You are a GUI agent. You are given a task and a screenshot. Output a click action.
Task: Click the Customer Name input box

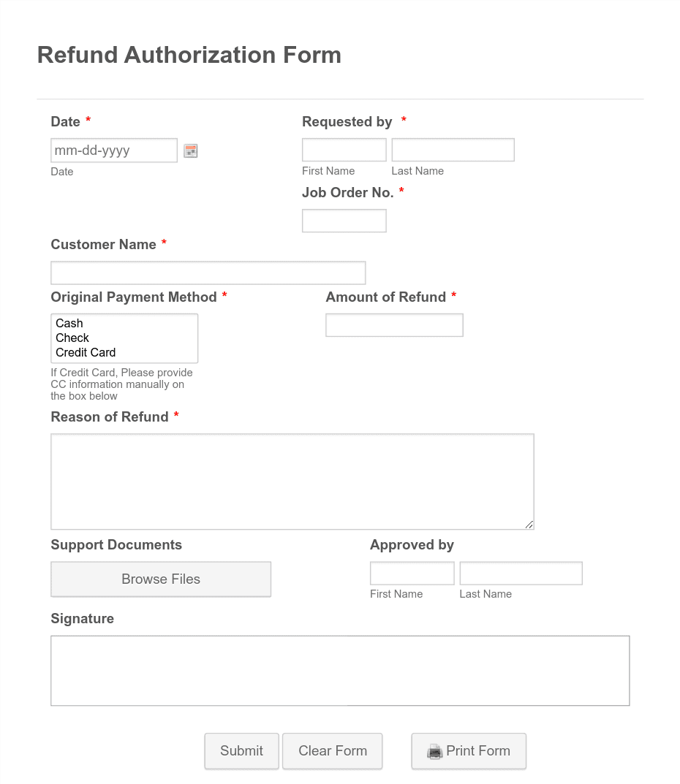(x=208, y=272)
